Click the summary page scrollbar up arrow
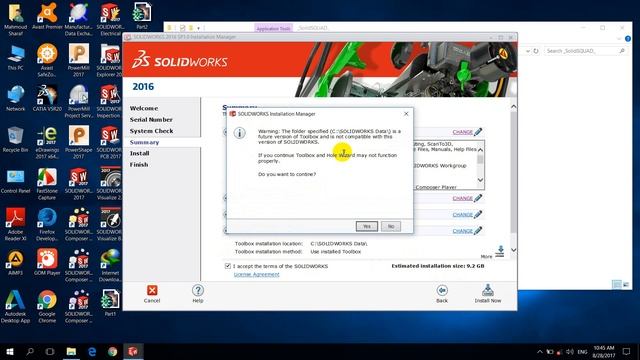Screen dimensions: 640x360 coord(513,107)
